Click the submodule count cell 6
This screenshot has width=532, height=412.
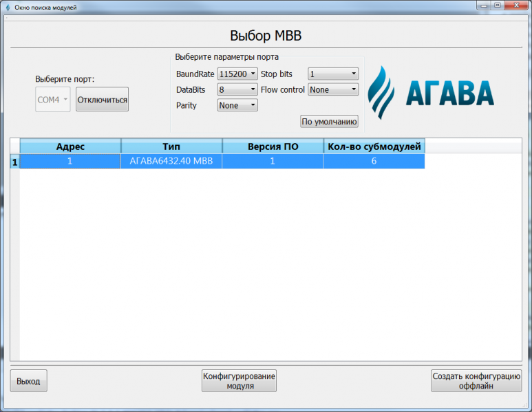tap(374, 161)
